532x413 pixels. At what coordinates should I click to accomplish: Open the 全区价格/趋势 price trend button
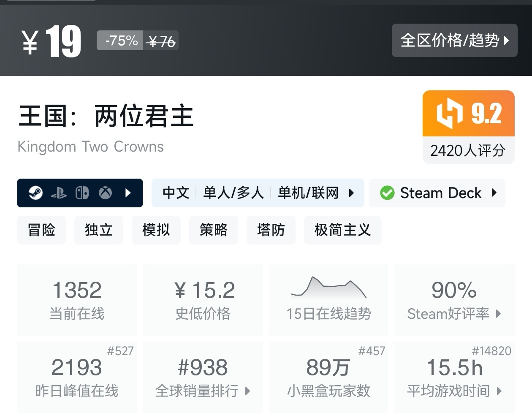coord(454,41)
